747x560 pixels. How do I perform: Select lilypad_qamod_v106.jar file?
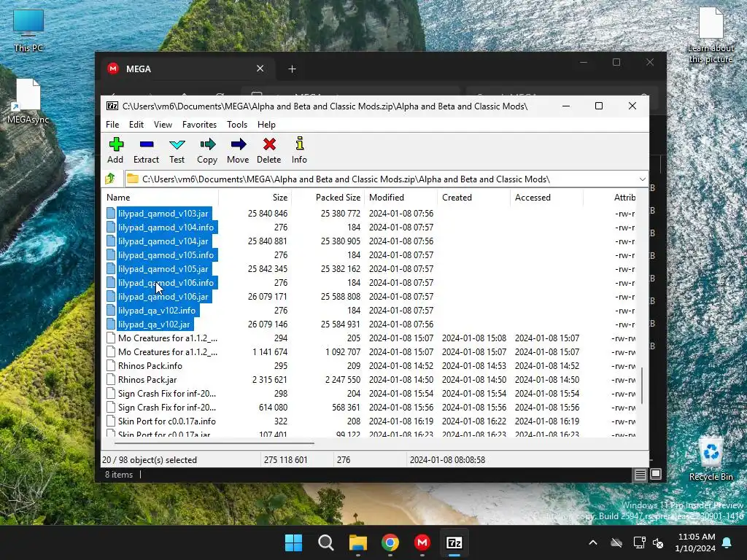(x=163, y=296)
